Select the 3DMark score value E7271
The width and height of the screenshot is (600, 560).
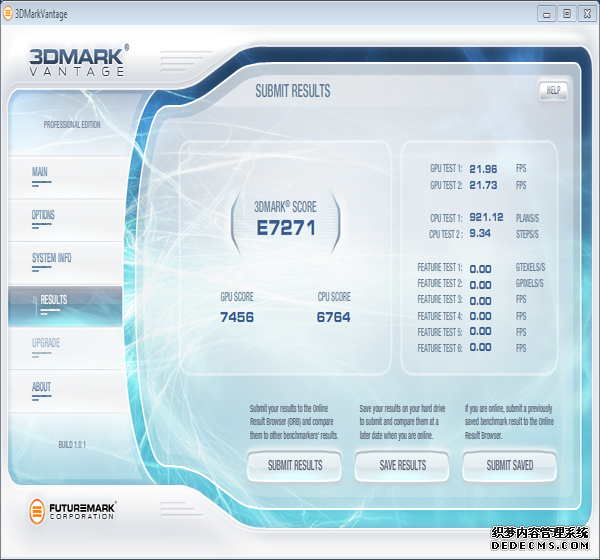(286, 228)
